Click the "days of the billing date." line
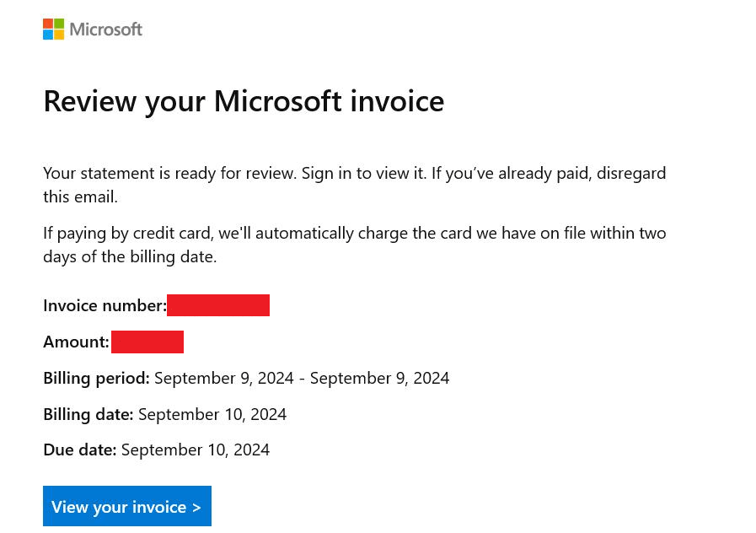This screenshot has width=756, height=533. [x=130, y=256]
